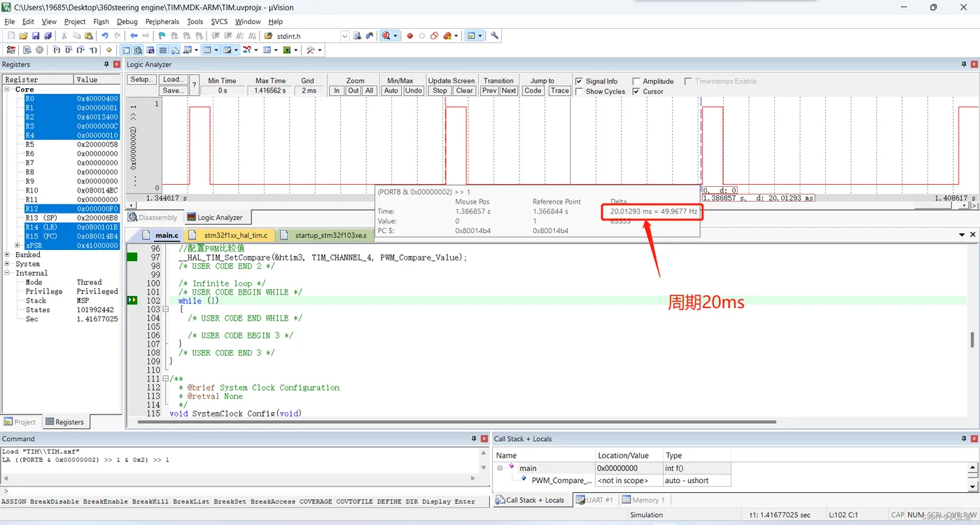
Task: Expand the System register group
Action: (x=8, y=264)
